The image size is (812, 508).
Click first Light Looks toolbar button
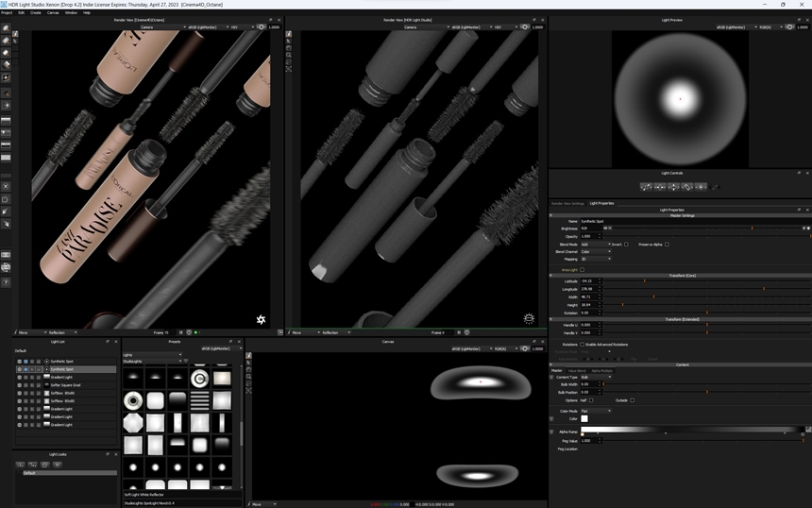(20, 465)
